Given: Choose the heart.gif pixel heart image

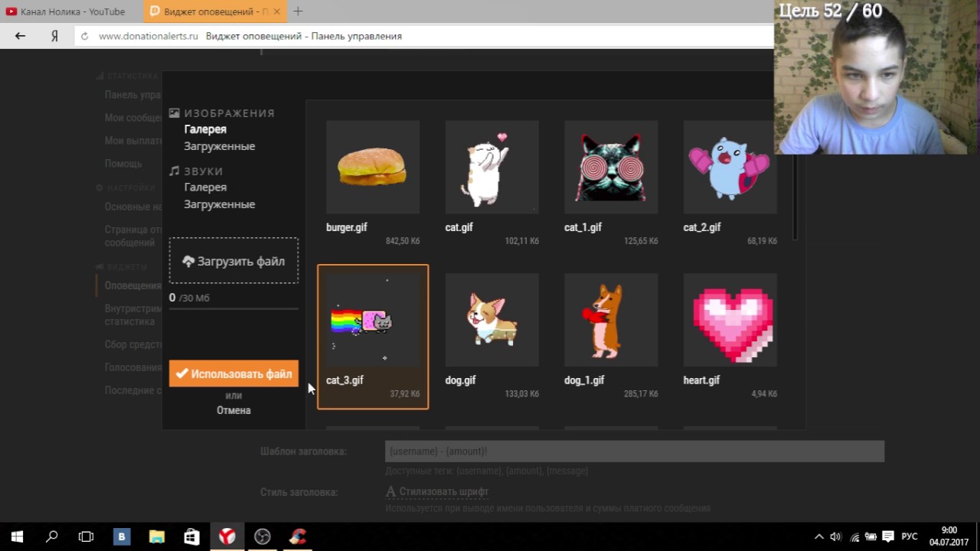Looking at the screenshot, I should pos(730,320).
